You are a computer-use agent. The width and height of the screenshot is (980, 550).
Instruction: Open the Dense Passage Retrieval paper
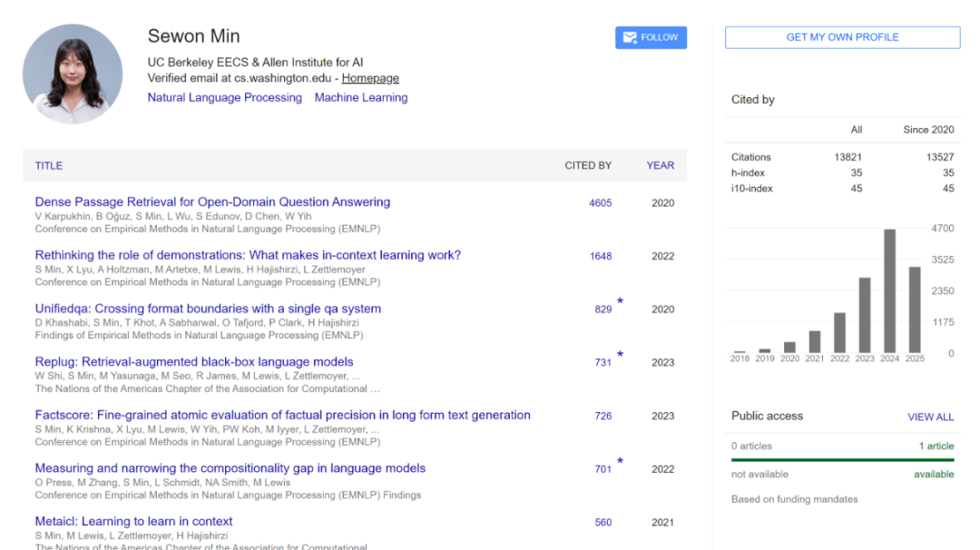tap(212, 201)
